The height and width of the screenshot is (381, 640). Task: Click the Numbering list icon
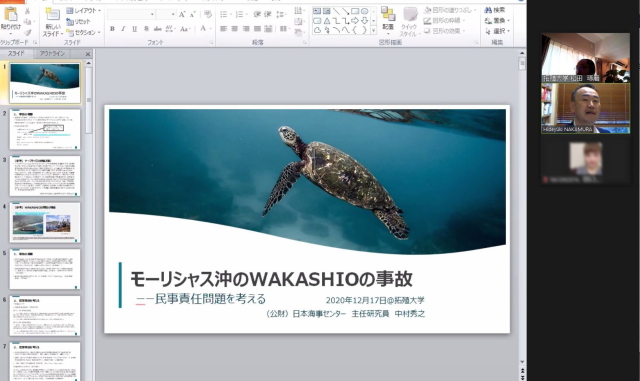tap(239, 15)
